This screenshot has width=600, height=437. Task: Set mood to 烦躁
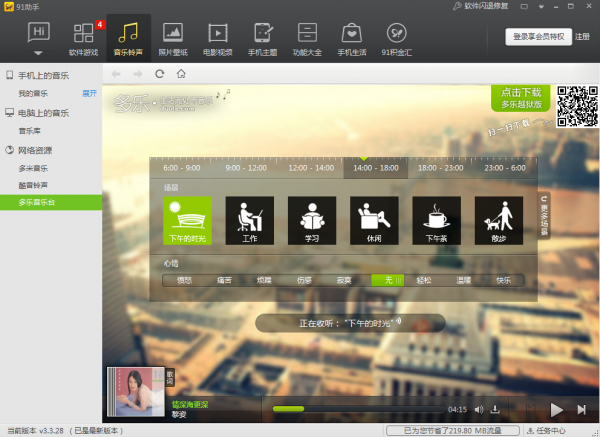[x=264, y=280]
